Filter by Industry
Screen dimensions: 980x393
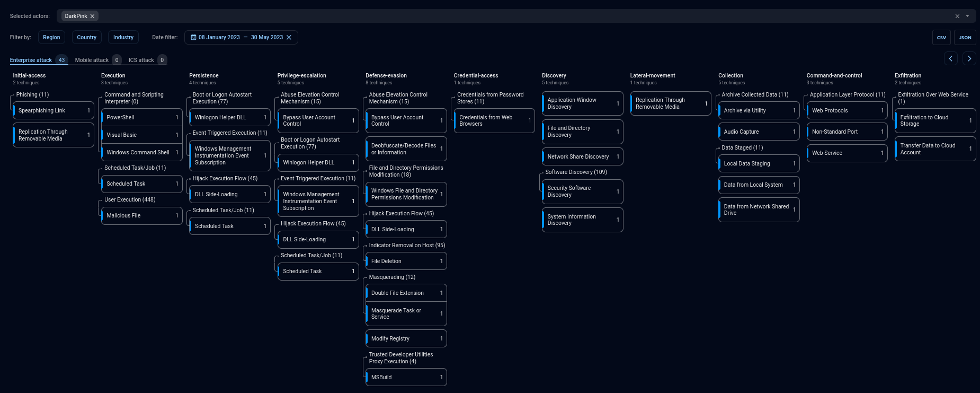click(x=123, y=37)
